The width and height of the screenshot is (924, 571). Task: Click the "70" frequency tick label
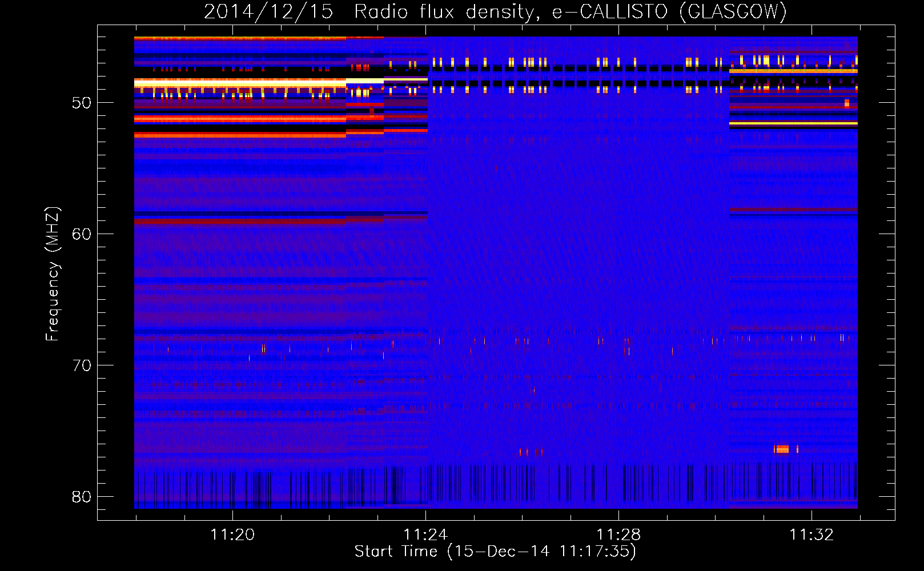click(82, 365)
